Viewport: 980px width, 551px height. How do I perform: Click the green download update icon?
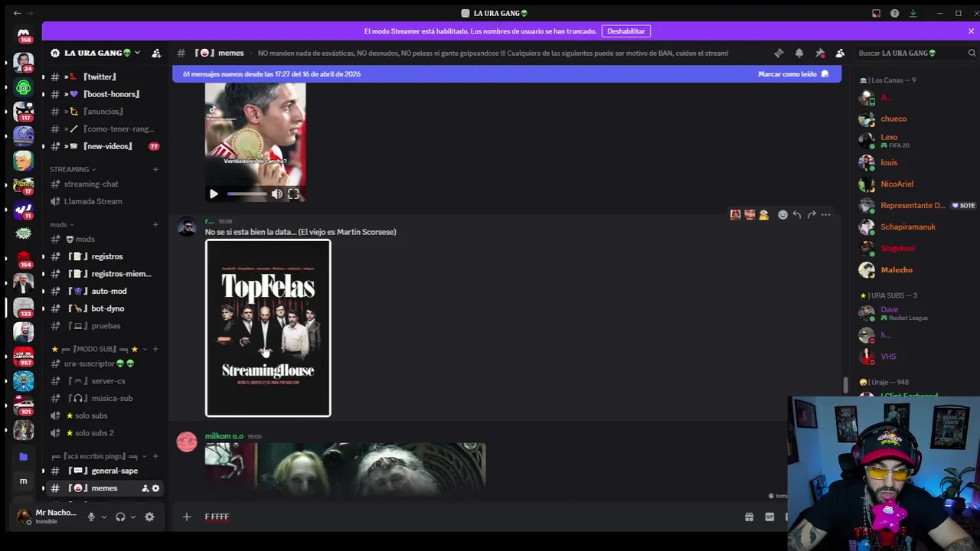[913, 13]
